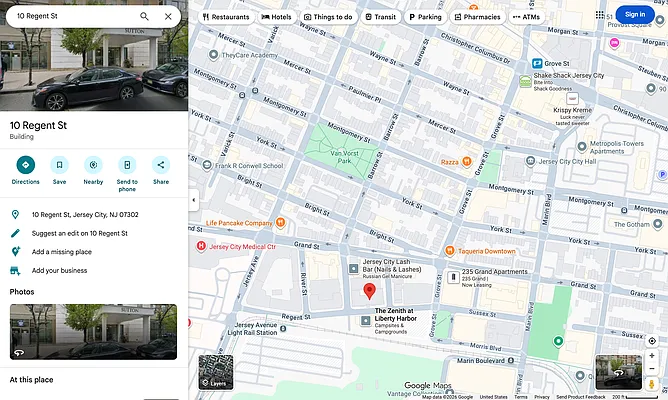Open the Nearby search icon
668x400 pixels.
93,165
